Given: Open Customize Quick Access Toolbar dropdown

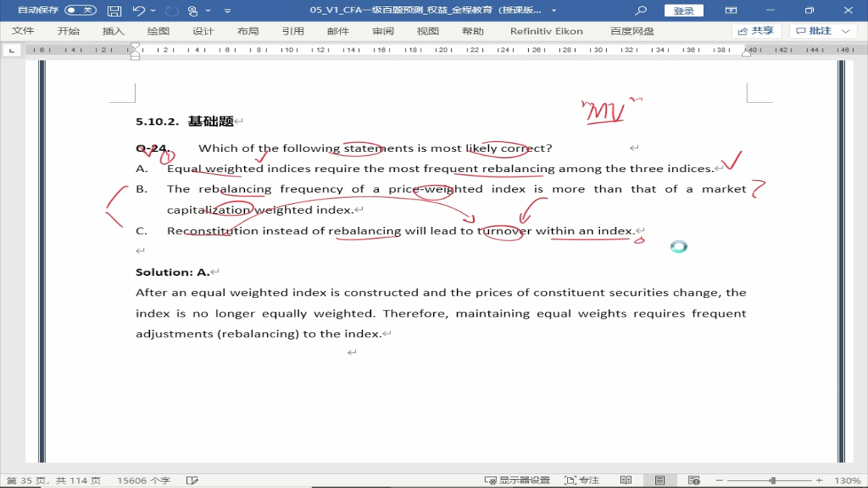Looking at the screenshot, I should (228, 10).
